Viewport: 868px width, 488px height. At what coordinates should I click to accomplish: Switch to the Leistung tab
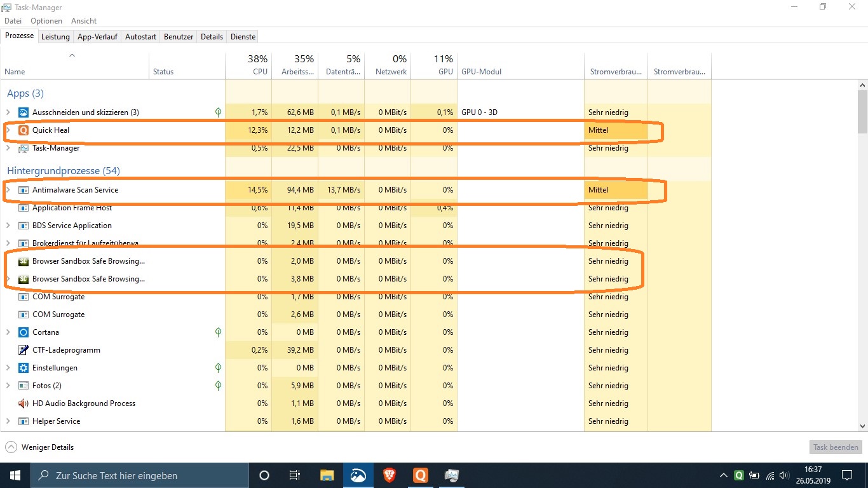coord(55,37)
